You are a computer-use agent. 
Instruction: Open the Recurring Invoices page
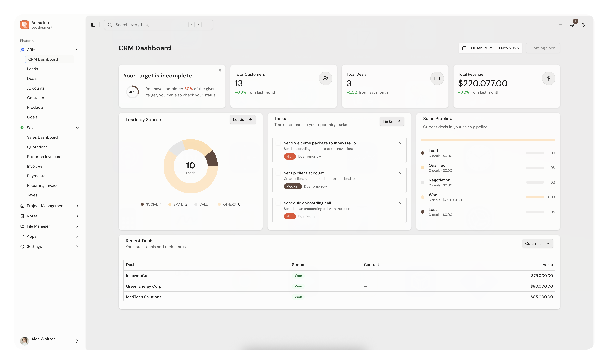(44, 185)
